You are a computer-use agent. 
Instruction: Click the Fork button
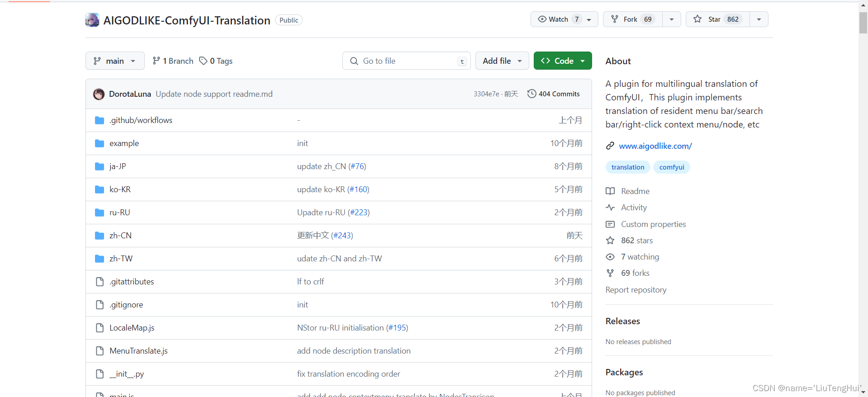[x=633, y=19]
